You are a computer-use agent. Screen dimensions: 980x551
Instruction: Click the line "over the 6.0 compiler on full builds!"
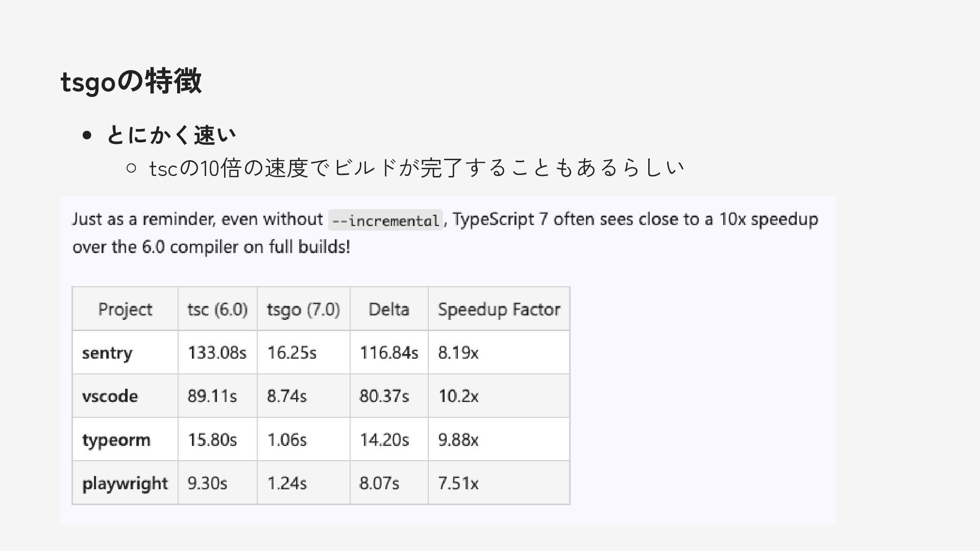point(211,247)
